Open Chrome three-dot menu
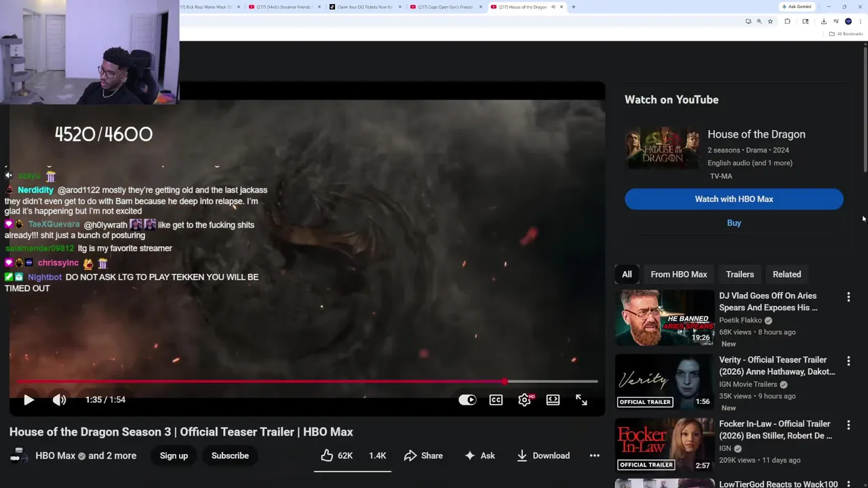Screen dimensions: 868x488 (861, 21)
